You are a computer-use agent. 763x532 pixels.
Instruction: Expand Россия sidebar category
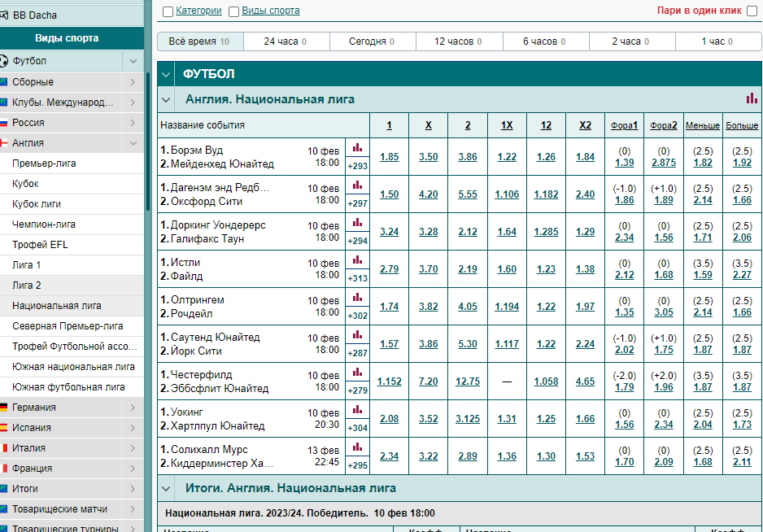coord(133,123)
